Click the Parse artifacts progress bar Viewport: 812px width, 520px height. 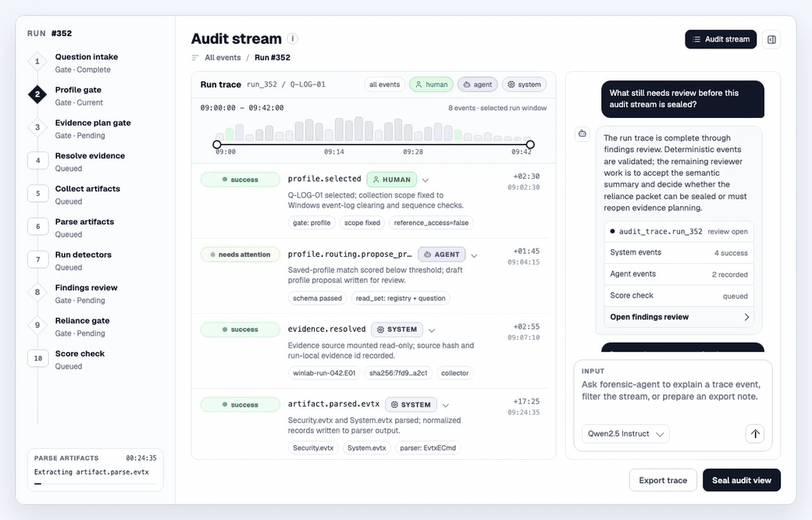[x=94, y=484]
